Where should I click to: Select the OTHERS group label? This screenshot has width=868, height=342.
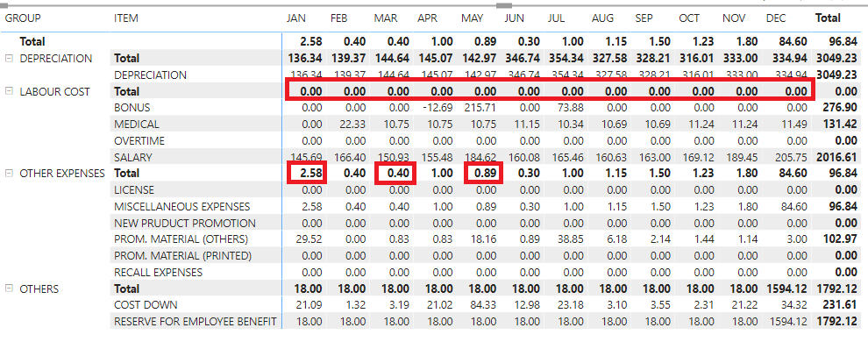pyautogui.click(x=39, y=289)
